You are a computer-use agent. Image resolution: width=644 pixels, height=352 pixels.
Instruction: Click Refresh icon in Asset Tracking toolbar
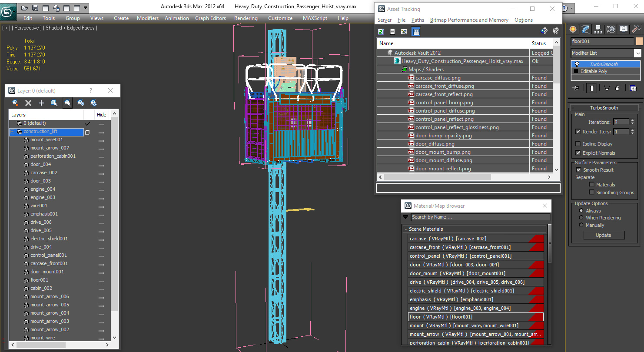(x=381, y=31)
